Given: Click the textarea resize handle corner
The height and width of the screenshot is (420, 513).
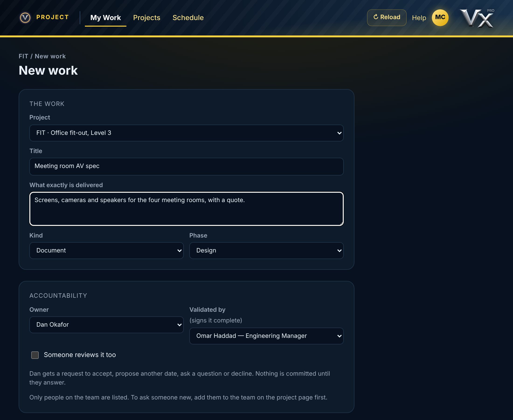Looking at the screenshot, I should 341,223.
